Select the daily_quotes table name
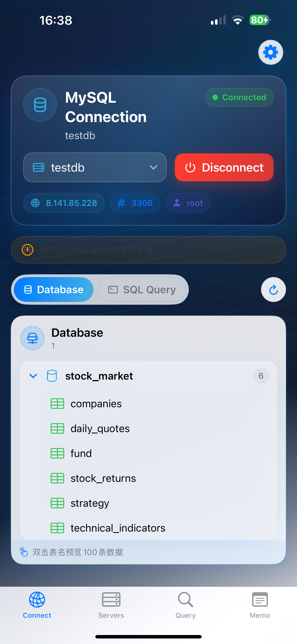The image size is (297, 644). [x=100, y=429]
